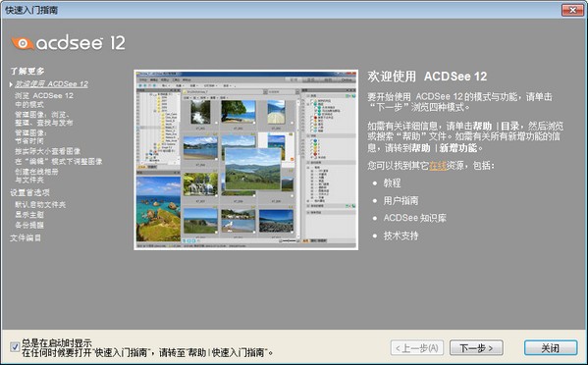588x365 pixels.
Task: Click the 设置首选项 section heading
Action: [x=29, y=192]
